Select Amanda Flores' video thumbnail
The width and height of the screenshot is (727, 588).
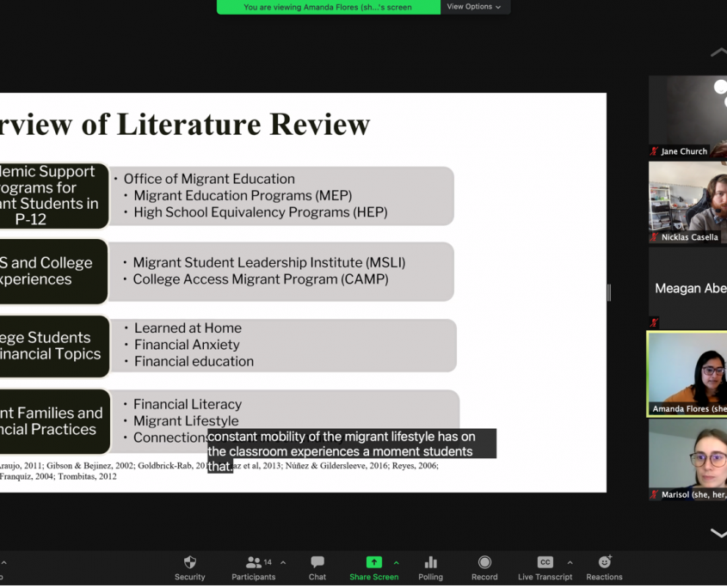click(687, 374)
